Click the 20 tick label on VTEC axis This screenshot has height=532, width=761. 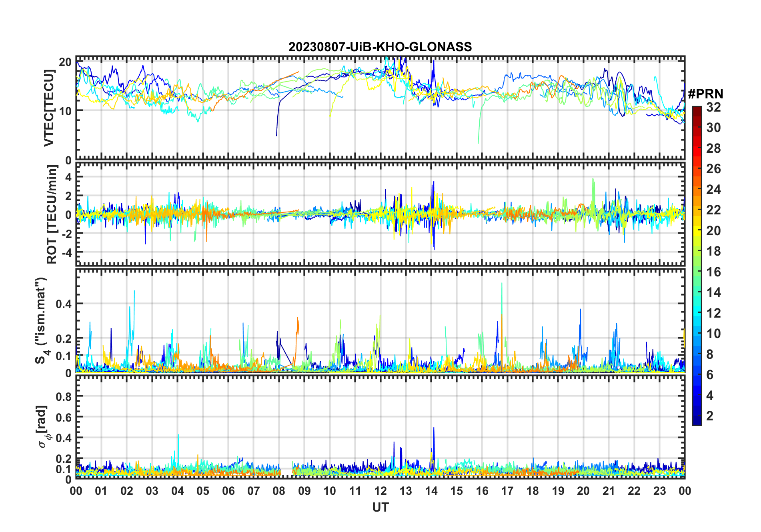[x=65, y=62]
